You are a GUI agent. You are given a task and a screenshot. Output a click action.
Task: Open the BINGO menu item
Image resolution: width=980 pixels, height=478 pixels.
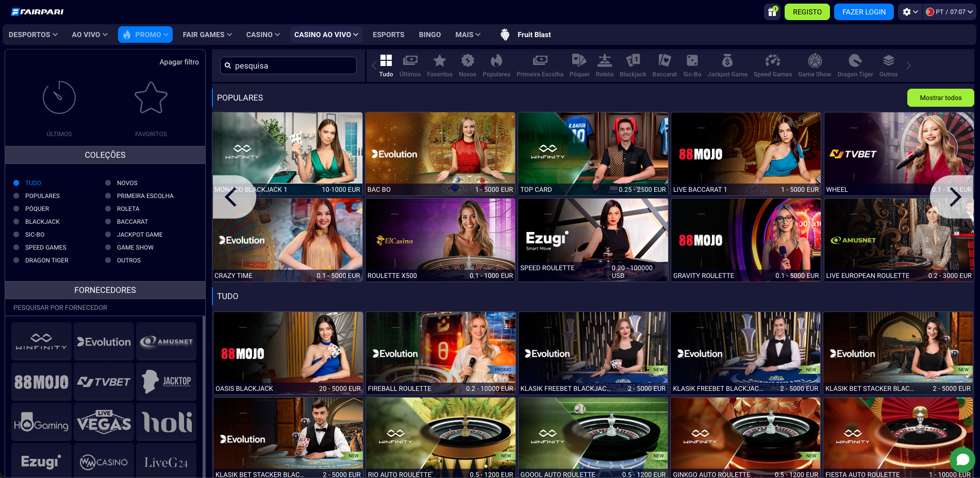click(429, 35)
